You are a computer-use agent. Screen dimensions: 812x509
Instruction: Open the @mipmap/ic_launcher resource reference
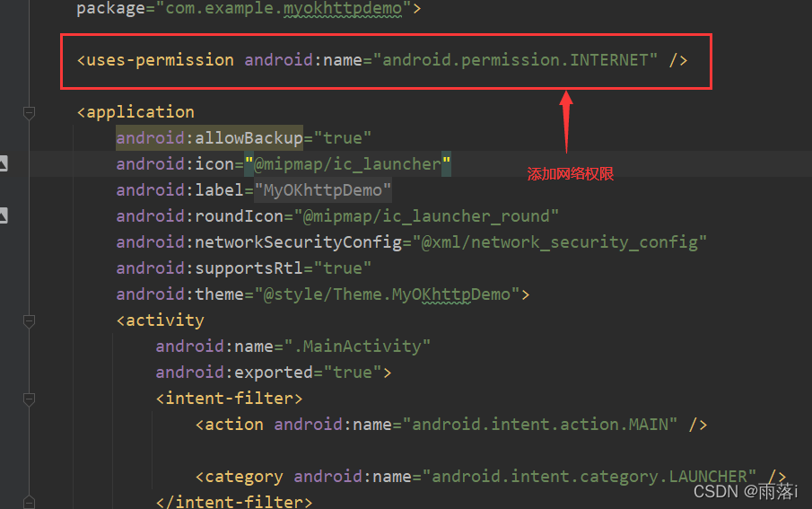(x=346, y=164)
